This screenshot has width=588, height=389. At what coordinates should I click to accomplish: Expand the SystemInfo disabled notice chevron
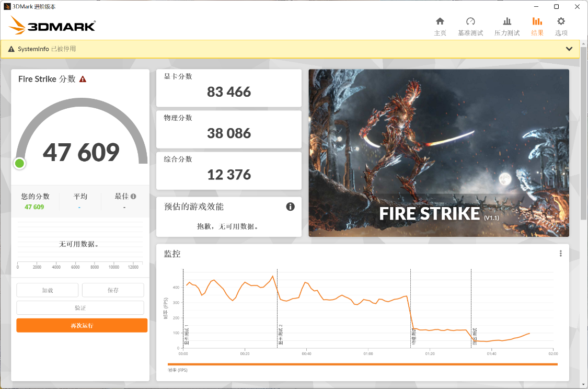click(x=569, y=49)
